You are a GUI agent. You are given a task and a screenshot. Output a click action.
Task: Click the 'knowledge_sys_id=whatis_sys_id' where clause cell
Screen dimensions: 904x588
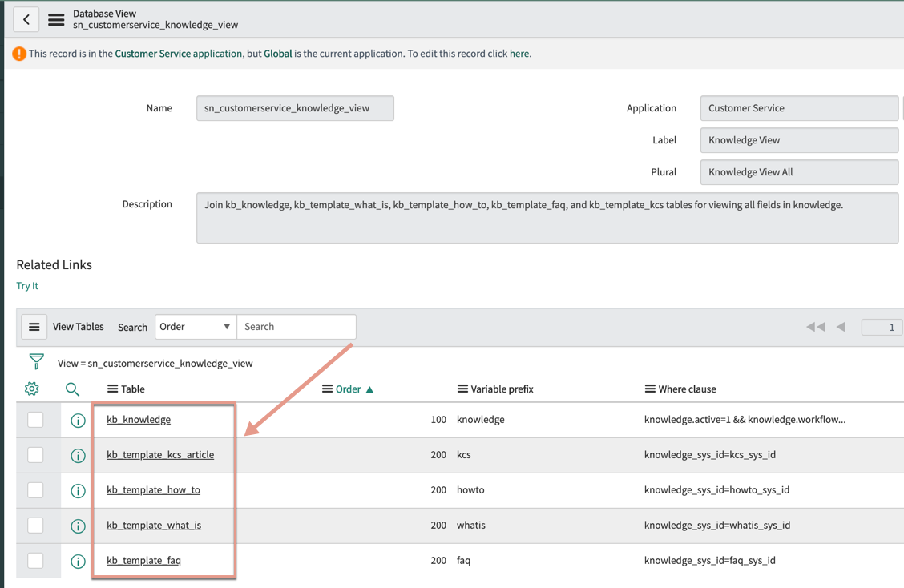[717, 526]
